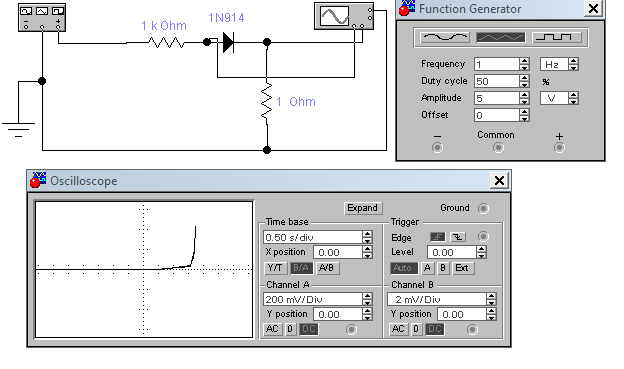Click the 1 k Ohm label
624x369 pixels.
point(164,26)
